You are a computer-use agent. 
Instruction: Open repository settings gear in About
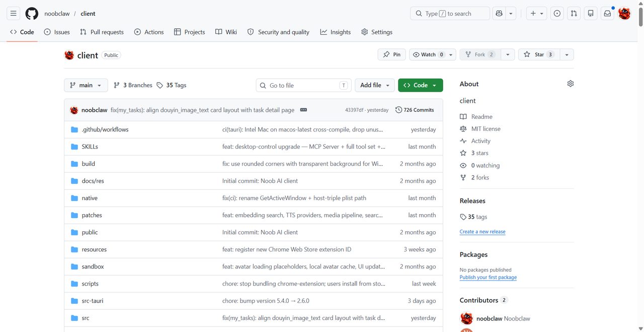tap(570, 84)
